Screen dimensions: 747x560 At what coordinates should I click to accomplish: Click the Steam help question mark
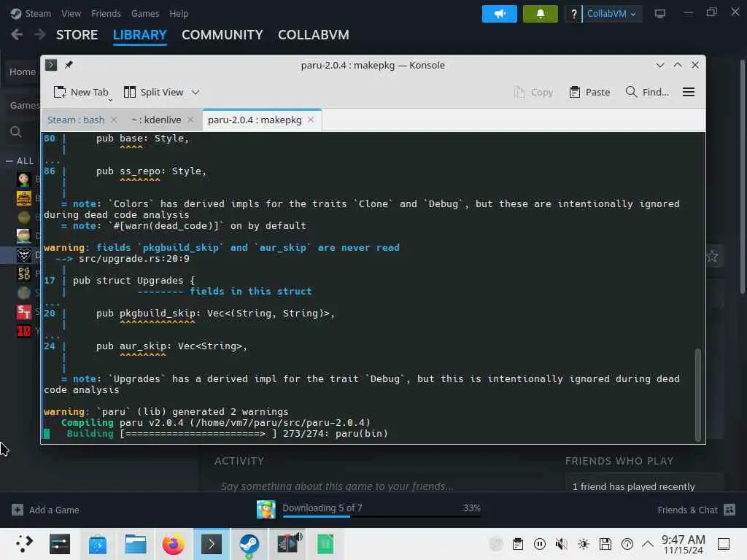pos(573,14)
